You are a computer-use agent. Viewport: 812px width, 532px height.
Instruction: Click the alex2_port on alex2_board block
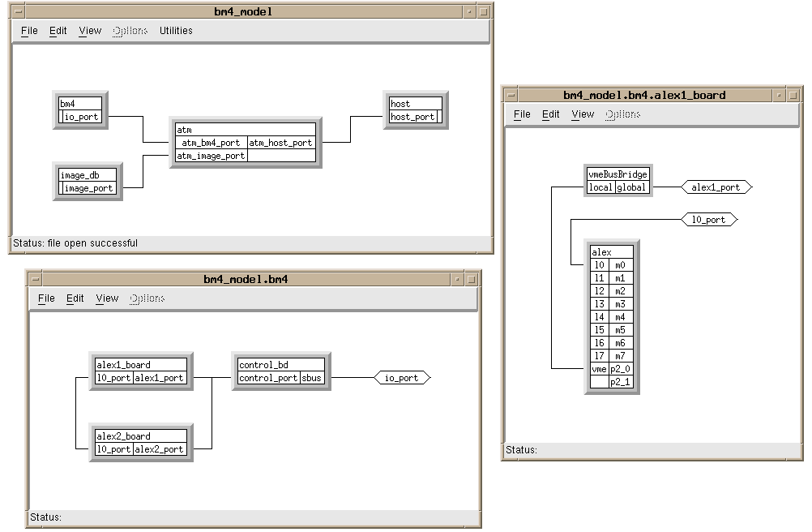pos(160,449)
